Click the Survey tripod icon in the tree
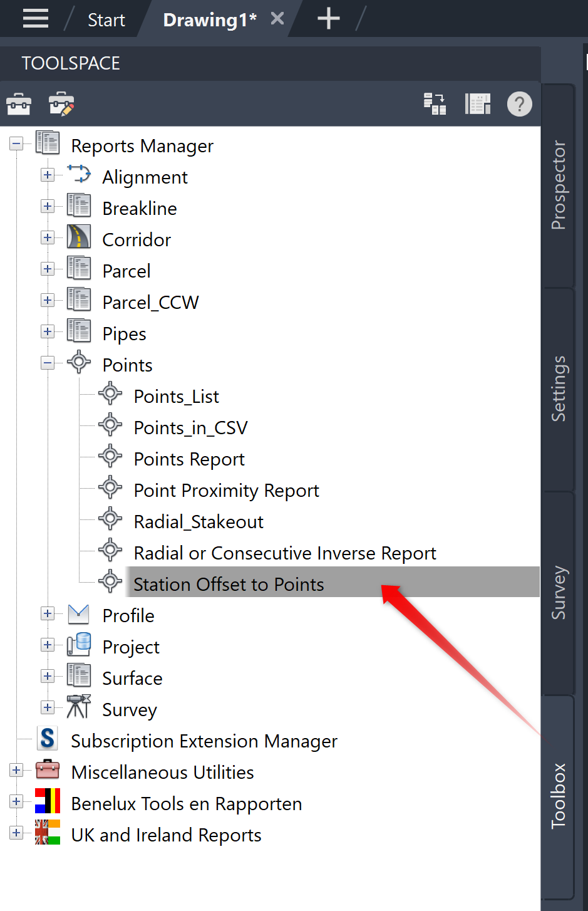The width and height of the screenshot is (588, 911). click(79, 707)
